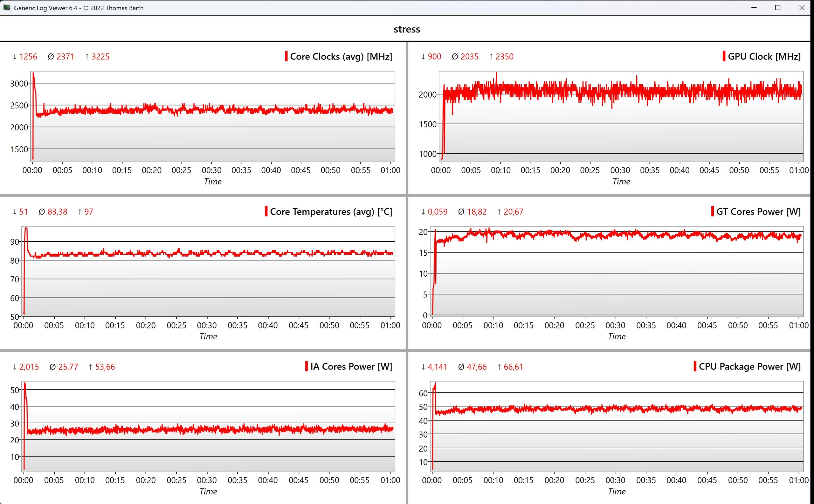The width and height of the screenshot is (814, 504).
Task: Maximize the Generic Log Viewer window
Action: pyautogui.click(x=778, y=7)
